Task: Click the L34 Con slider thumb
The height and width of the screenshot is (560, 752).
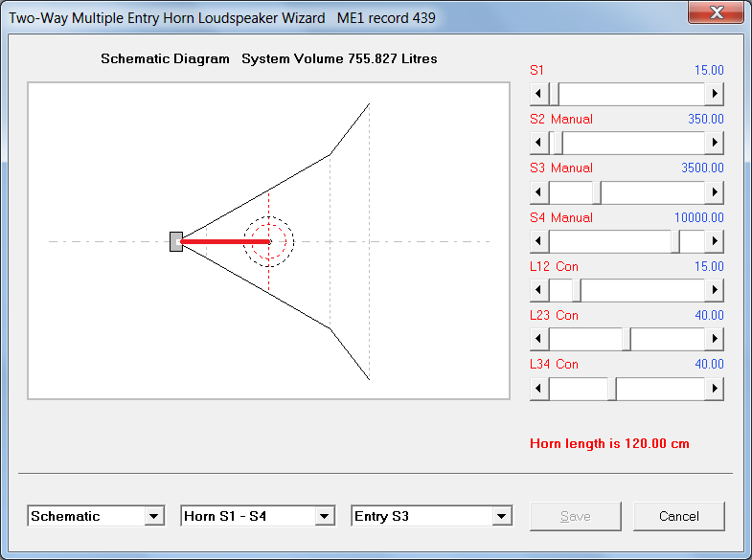Action: (x=612, y=388)
